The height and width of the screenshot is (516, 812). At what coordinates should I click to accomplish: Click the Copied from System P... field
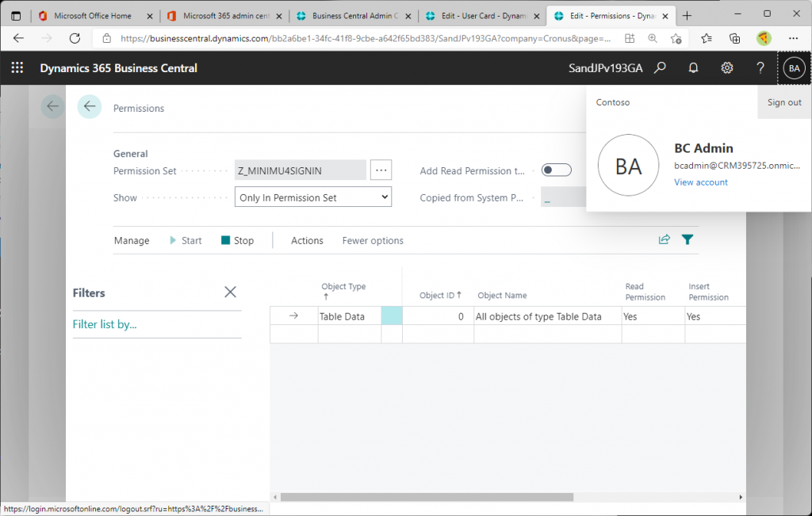(x=564, y=197)
